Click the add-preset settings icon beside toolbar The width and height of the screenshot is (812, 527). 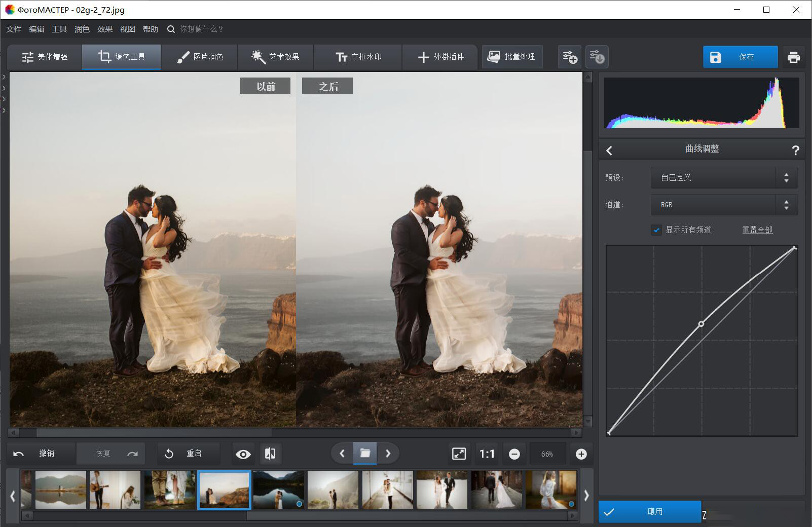pyautogui.click(x=569, y=57)
